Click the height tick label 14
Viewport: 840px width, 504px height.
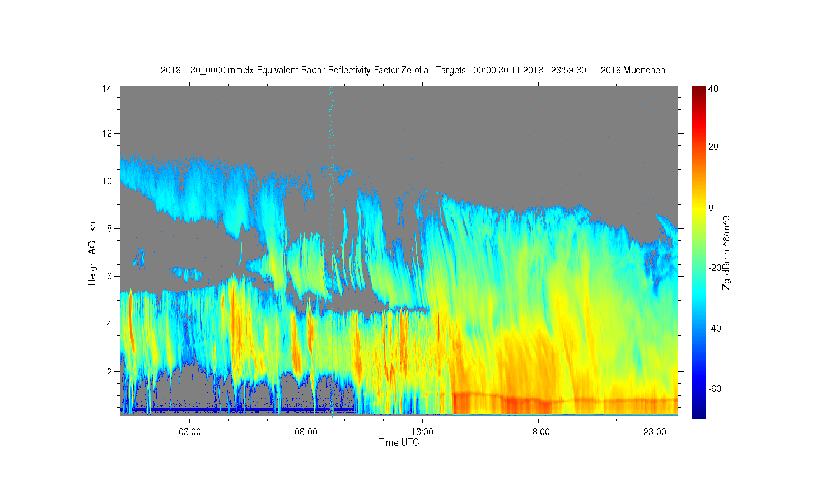(106, 88)
